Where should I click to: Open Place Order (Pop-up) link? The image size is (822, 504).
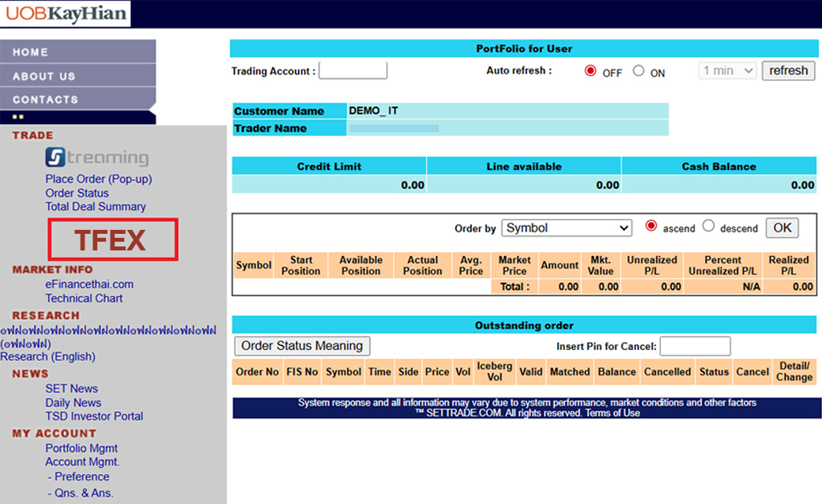(99, 179)
